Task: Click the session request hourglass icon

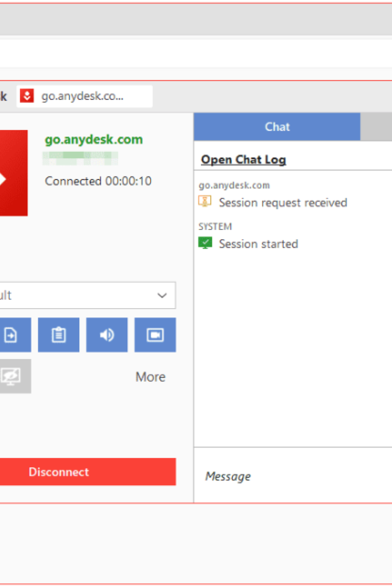Action: tap(205, 201)
